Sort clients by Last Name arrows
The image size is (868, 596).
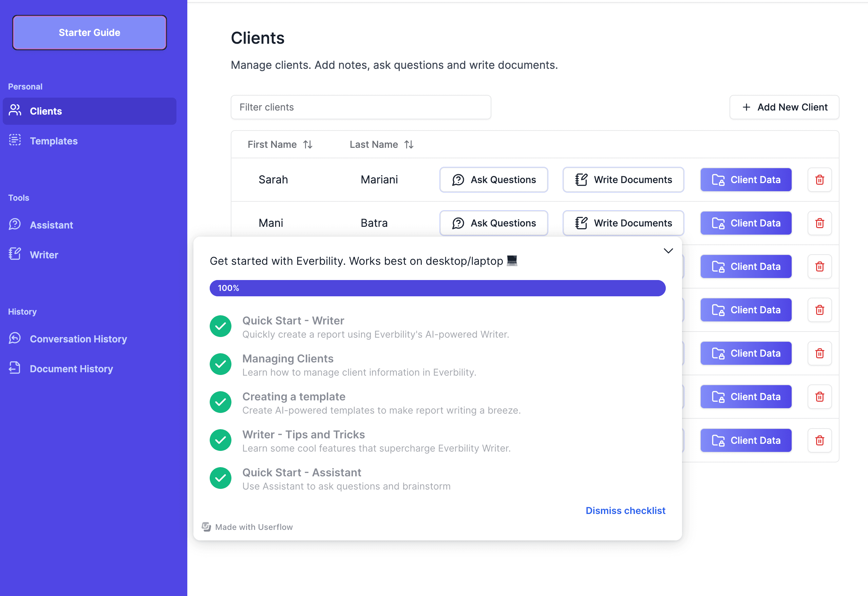pos(409,144)
